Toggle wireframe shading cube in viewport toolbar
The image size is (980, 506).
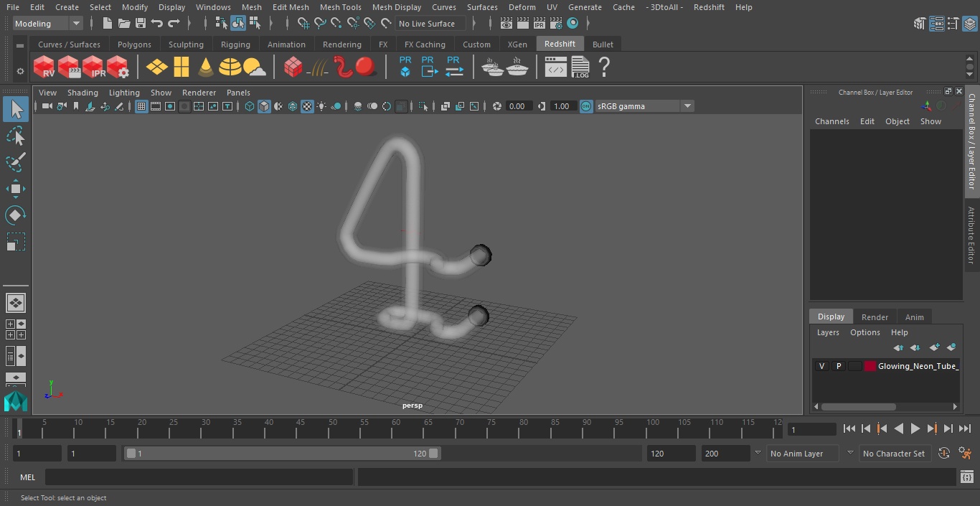point(250,106)
